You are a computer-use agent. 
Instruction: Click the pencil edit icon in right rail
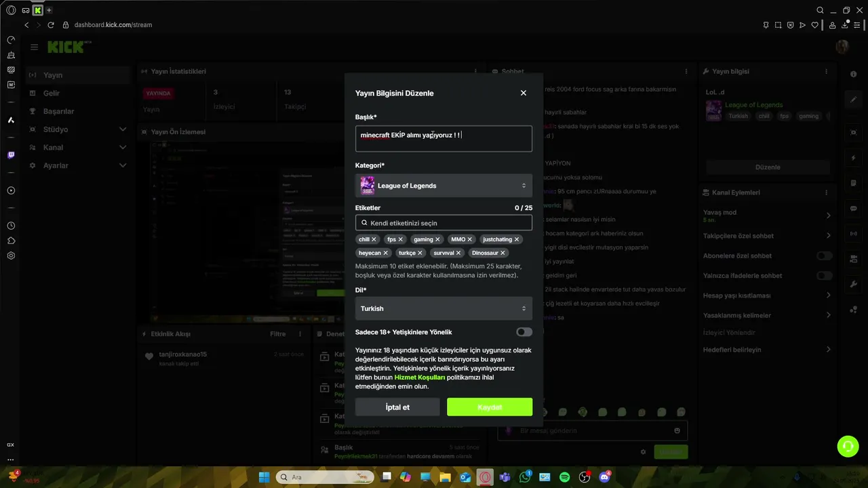(854, 99)
